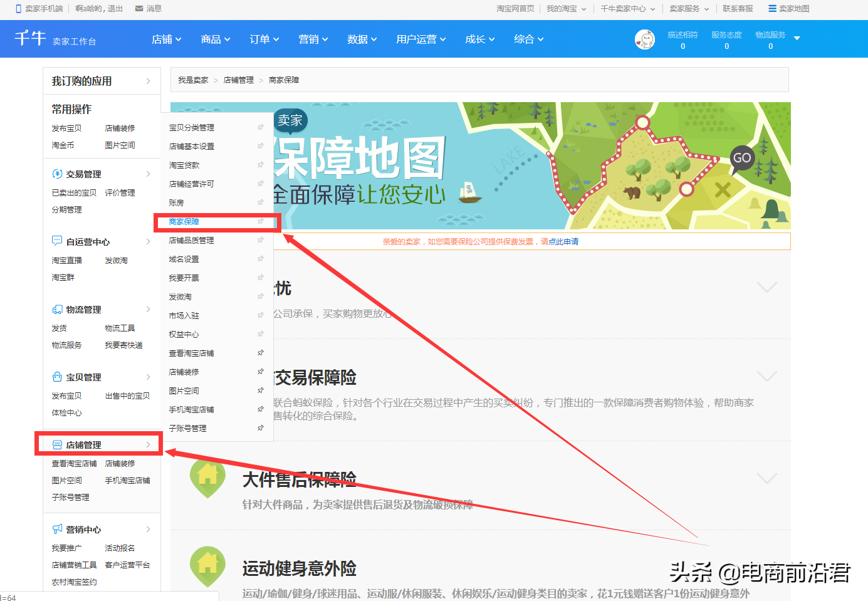Expand the store rating dropdown arrow
868x601 pixels.
pyautogui.click(x=797, y=38)
